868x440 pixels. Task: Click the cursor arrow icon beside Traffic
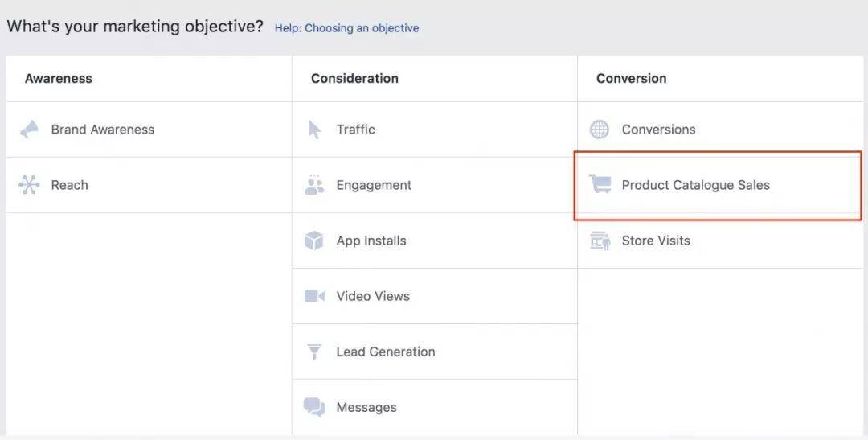[315, 130]
